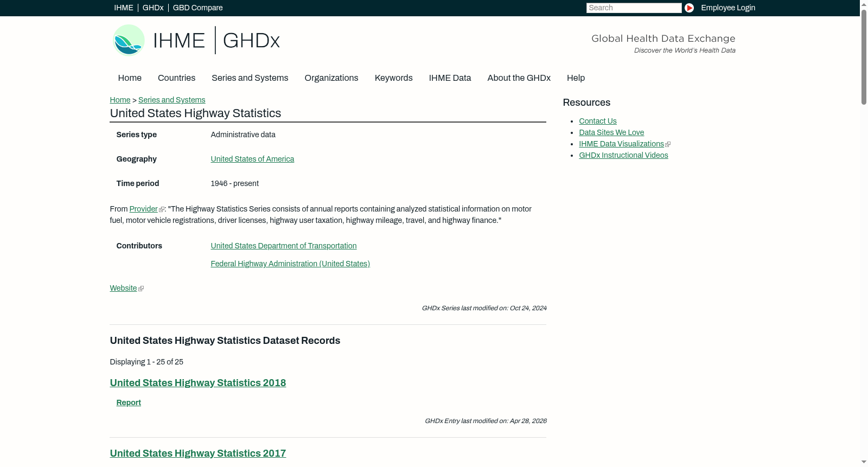Click the 'Time period' field label
The height and width of the screenshot is (467, 868).
pos(137,183)
